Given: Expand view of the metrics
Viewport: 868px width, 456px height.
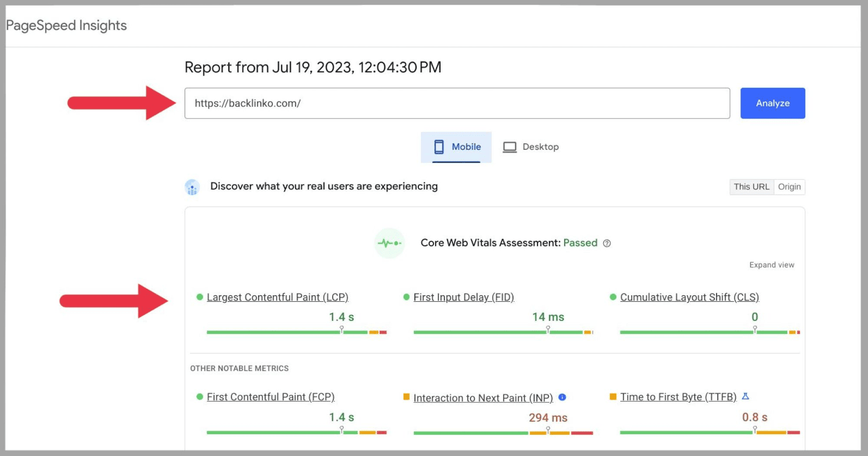Looking at the screenshot, I should [771, 265].
